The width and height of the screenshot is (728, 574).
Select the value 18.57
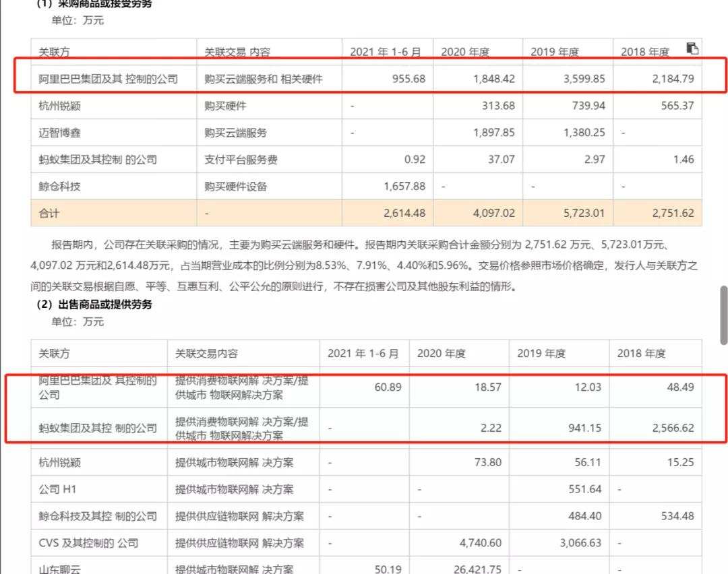click(488, 387)
